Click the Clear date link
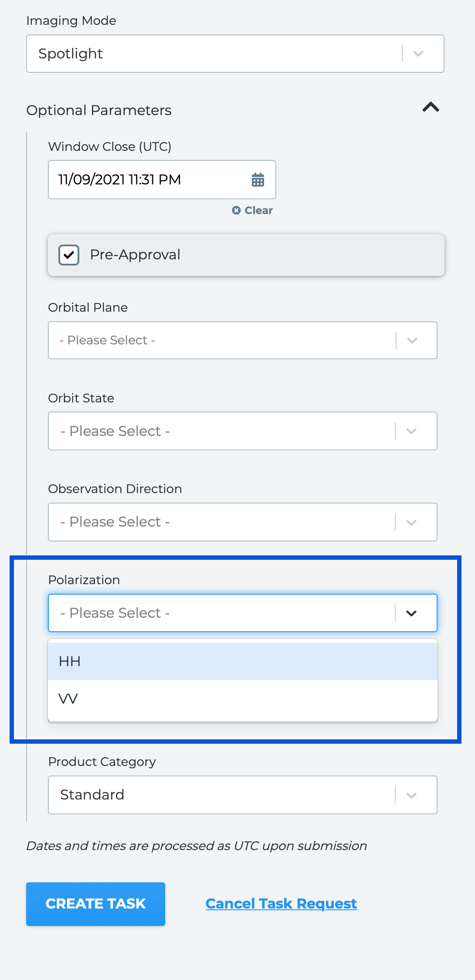 252,211
